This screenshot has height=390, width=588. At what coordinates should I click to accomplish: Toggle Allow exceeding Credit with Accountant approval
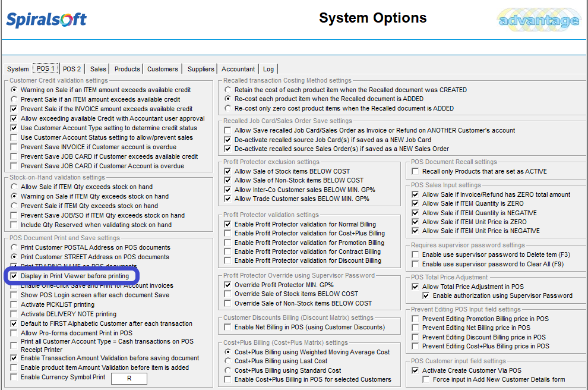pos(14,118)
